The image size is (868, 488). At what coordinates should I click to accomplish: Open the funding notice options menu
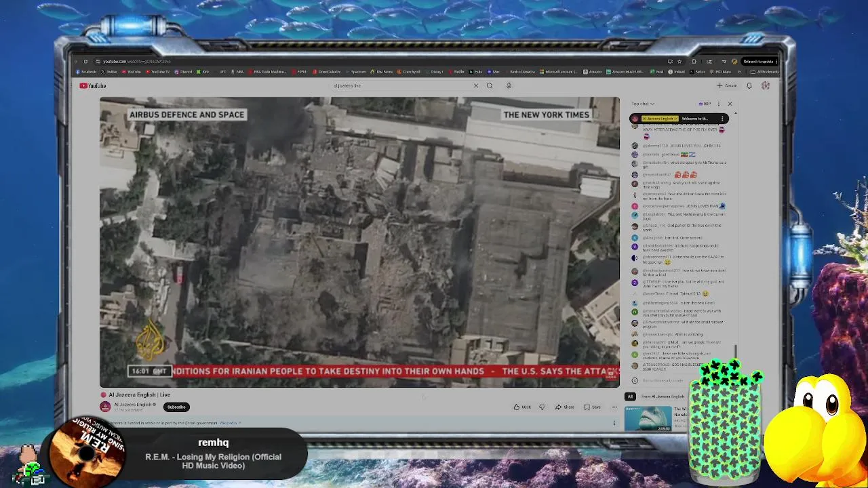614,423
